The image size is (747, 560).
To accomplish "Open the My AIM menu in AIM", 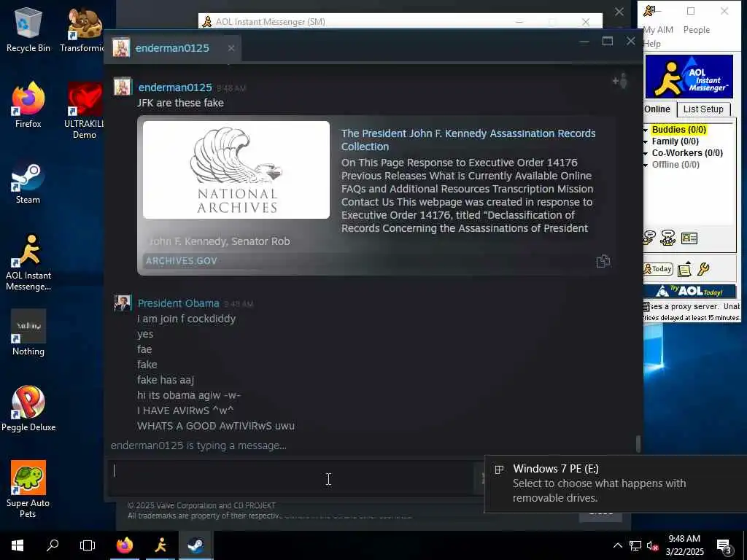I will [x=658, y=30].
